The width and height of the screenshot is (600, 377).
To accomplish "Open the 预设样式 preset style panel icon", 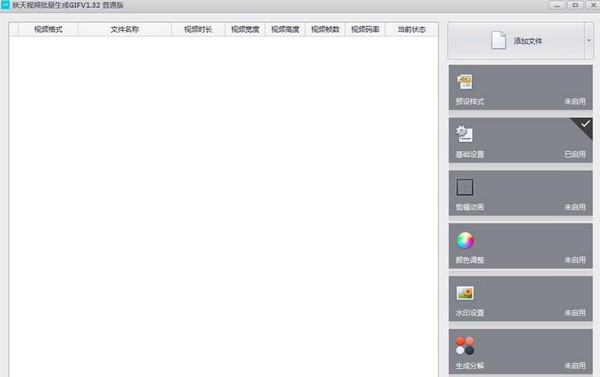I will (465, 82).
